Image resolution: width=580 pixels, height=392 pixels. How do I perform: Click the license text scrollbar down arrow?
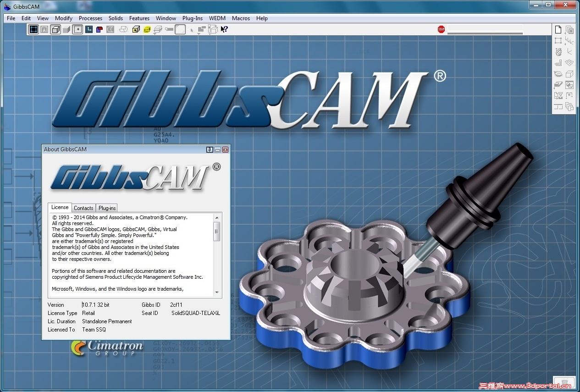click(x=217, y=292)
